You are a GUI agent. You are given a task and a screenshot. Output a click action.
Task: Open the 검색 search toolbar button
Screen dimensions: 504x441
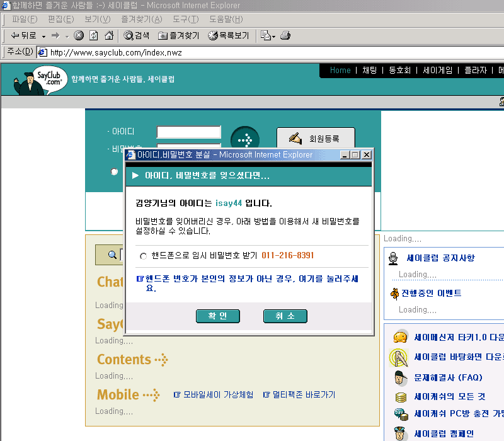coord(137,35)
